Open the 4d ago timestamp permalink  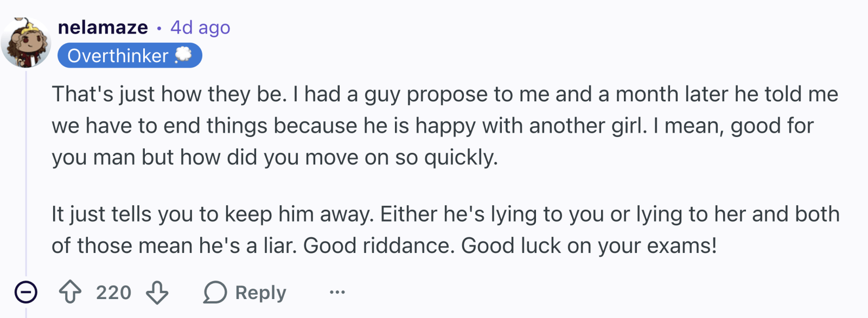(200, 27)
